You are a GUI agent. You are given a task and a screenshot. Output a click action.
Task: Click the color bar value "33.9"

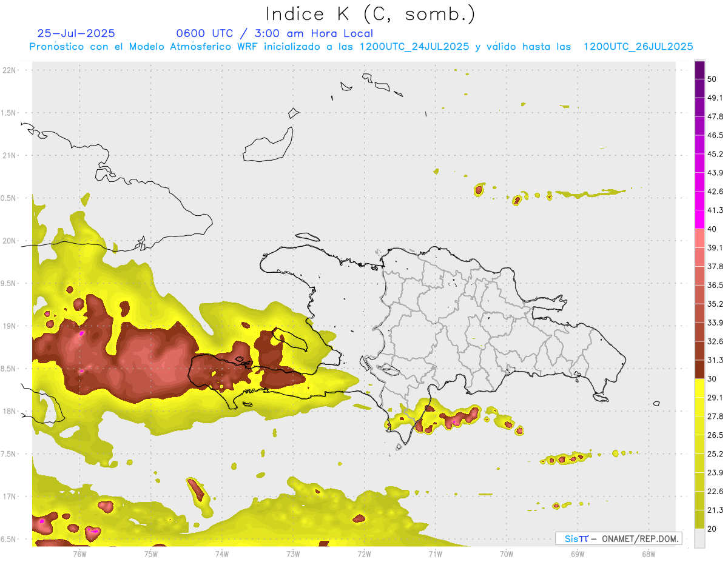(x=715, y=323)
